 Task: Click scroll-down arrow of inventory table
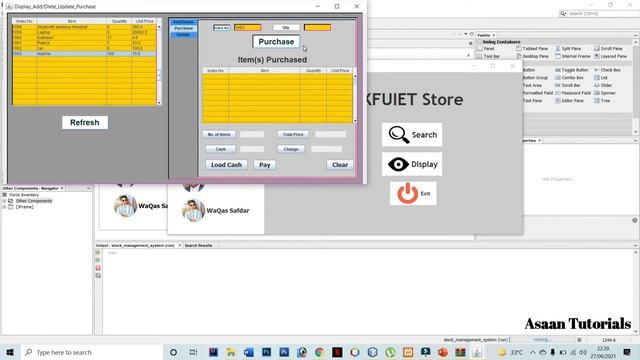point(159,103)
